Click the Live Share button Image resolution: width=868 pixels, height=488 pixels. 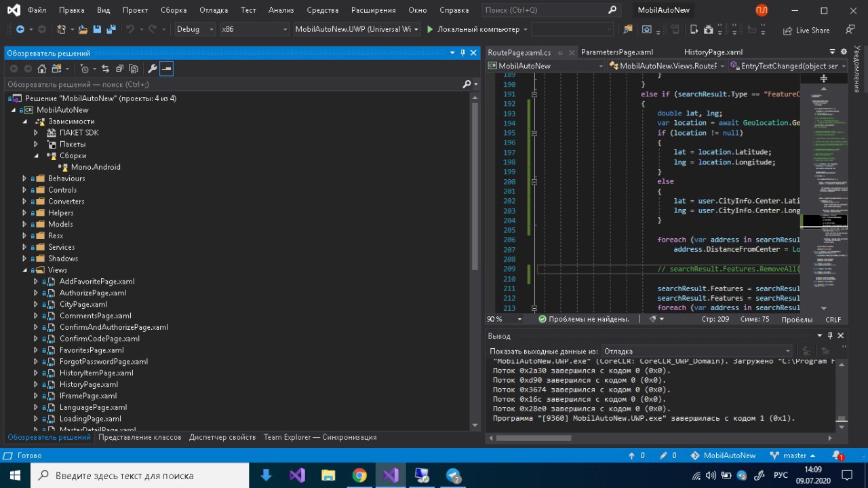tap(806, 30)
